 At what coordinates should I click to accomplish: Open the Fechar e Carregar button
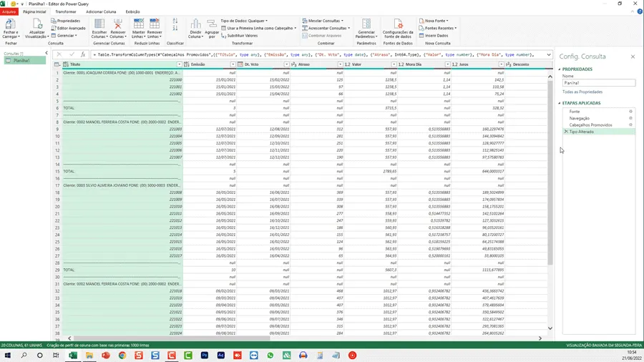pyautogui.click(x=10, y=28)
